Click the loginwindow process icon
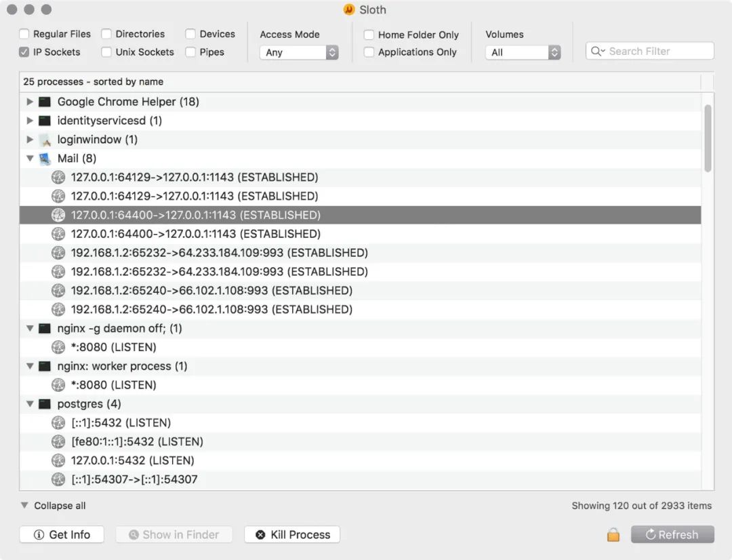Screen dimensions: 732x560 click(45, 140)
